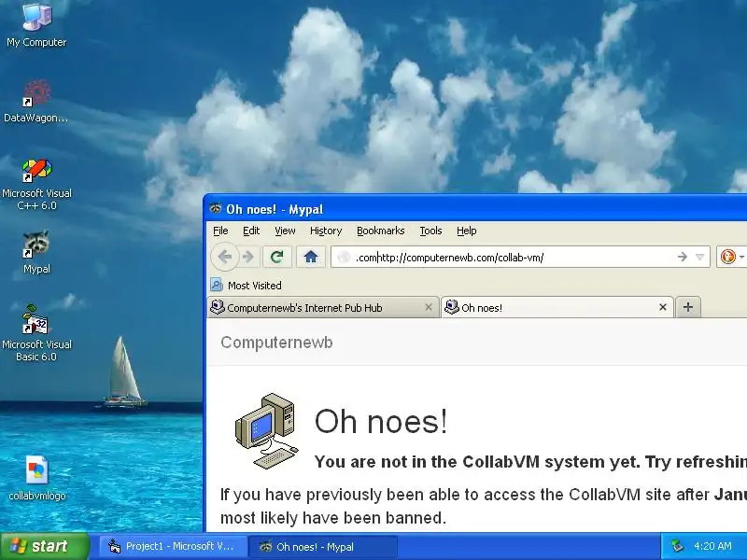Close the Computernewb's Internet Pub Hub tab
The height and width of the screenshot is (560, 747).
tap(429, 308)
